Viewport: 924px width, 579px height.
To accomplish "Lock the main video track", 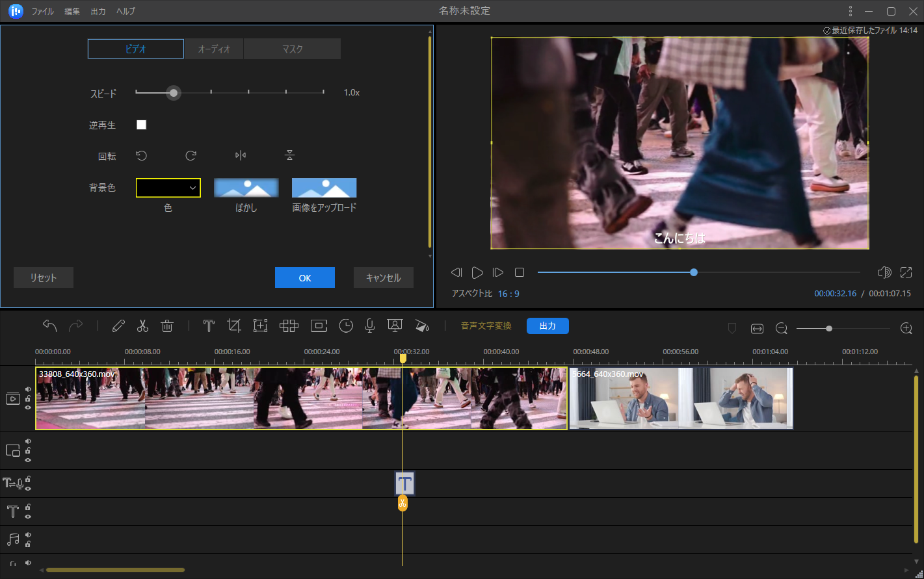I will click(28, 398).
